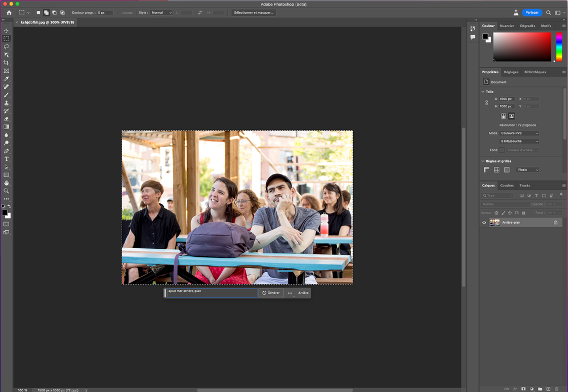Click the Partager button
568x392 pixels.
pyautogui.click(x=532, y=12)
